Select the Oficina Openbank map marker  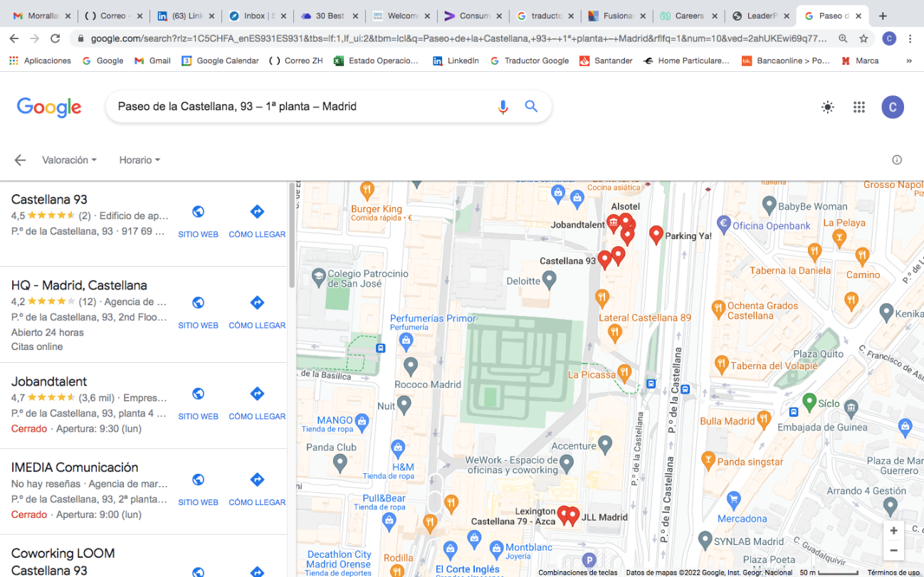pyautogui.click(x=724, y=225)
